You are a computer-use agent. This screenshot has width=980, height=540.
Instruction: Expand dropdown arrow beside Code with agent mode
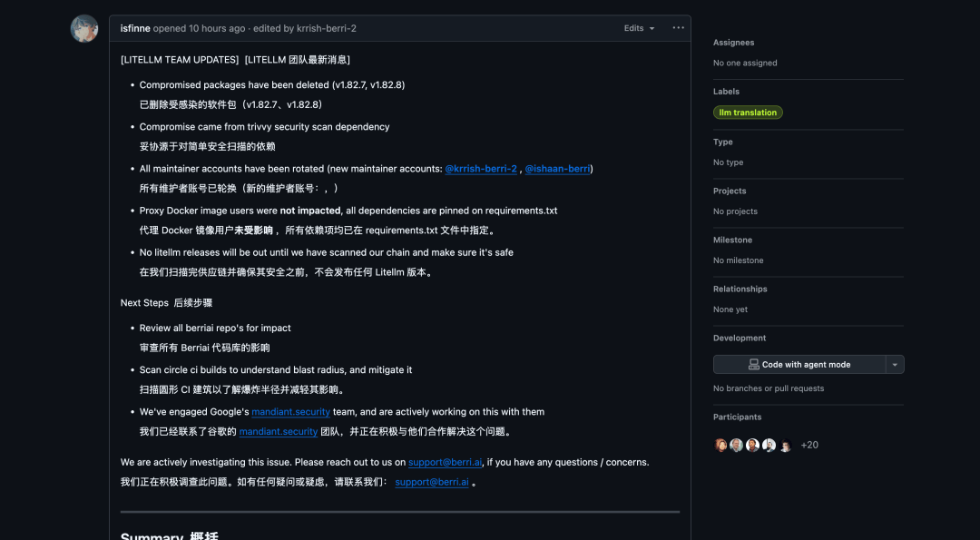click(x=896, y=365)
